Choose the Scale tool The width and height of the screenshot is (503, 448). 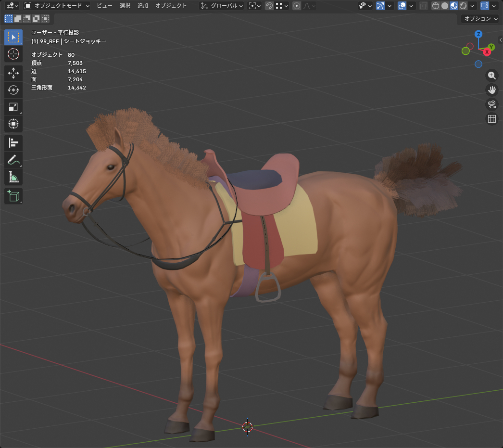pos(13,107)
